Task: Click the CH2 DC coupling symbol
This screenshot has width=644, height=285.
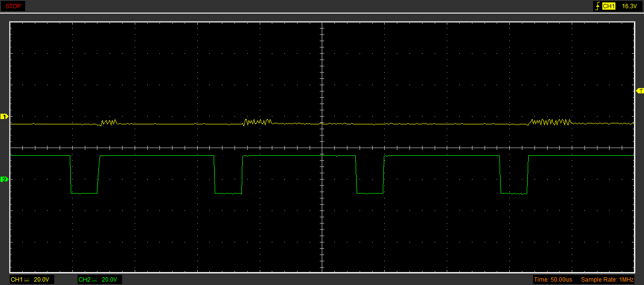Action: point(94,280)
